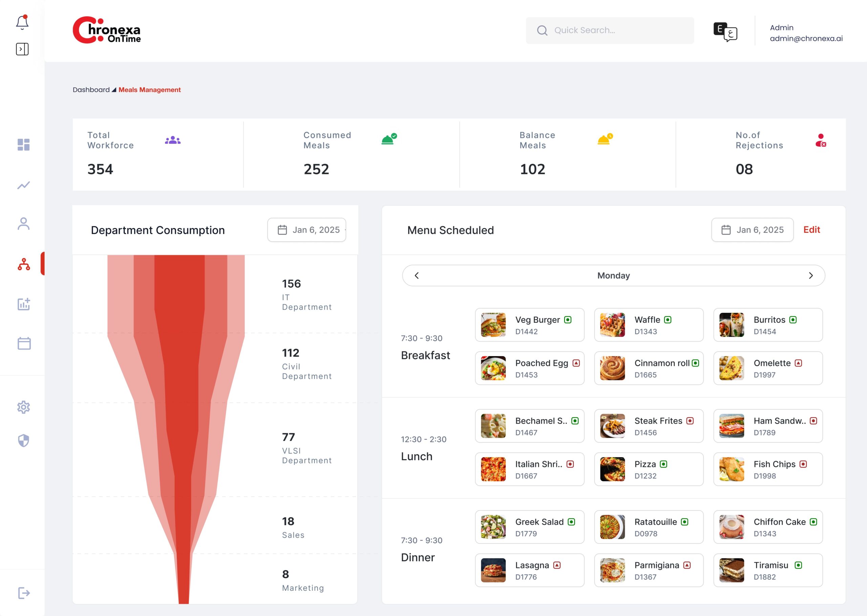Open the security shield sidebar icon
The width and height of the screenshot is (867, 616).
pyautogui.click(x=23, y=440)
